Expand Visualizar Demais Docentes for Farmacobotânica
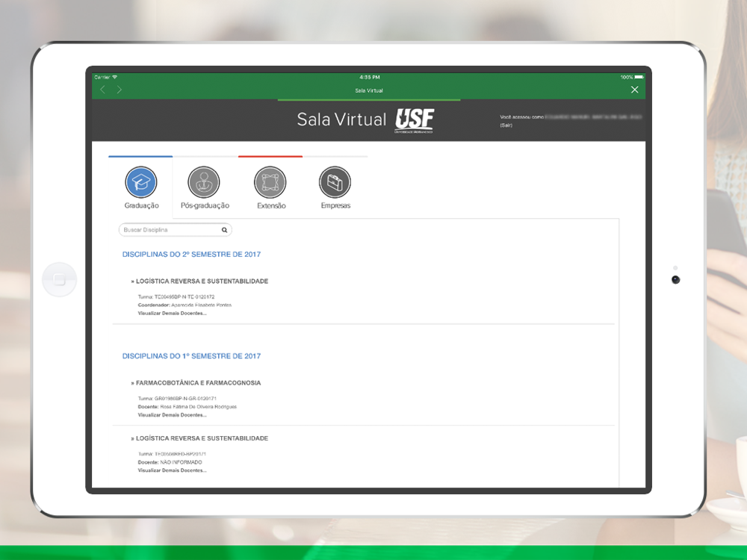Image resolution: width=747 pixels, height=560 pixels. point(173,414)
